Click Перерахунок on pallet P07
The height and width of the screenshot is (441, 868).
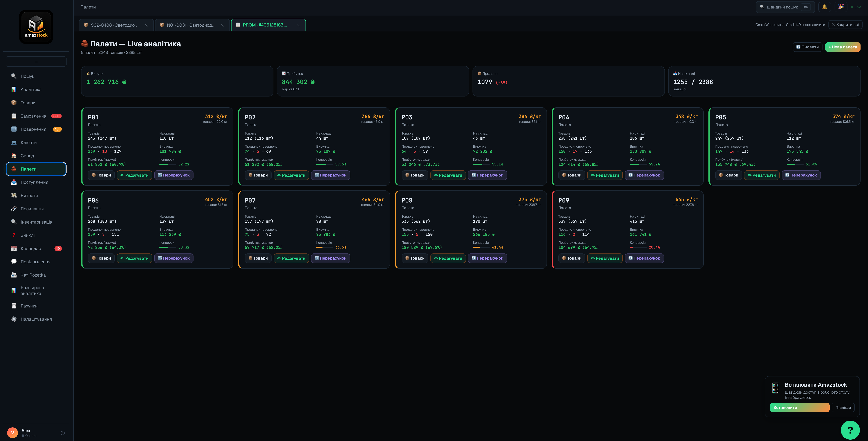click(x=331, y=258)
